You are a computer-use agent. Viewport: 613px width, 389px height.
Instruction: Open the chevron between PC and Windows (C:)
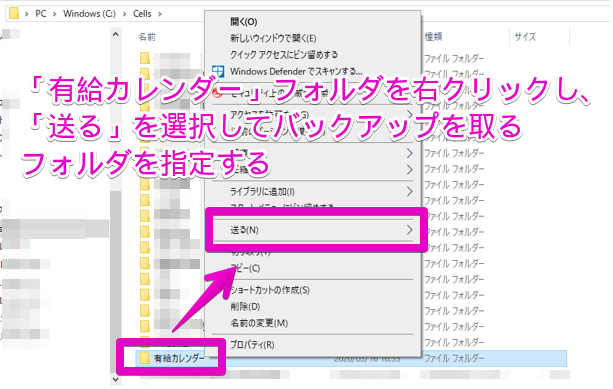pos(54,14)
